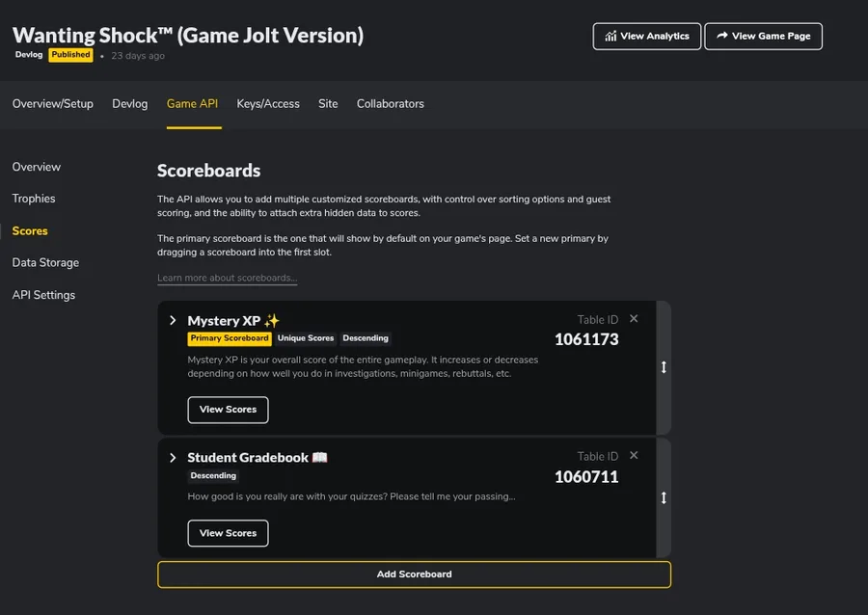Open API Settings in the sidebar
Screen dimensions: 868x615
coord(43,296)
